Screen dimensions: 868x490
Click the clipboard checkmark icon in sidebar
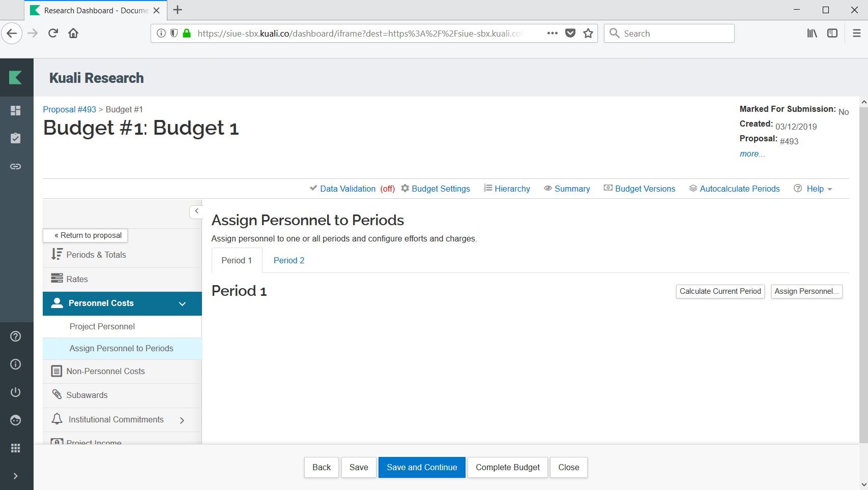(x=16, y=138)
